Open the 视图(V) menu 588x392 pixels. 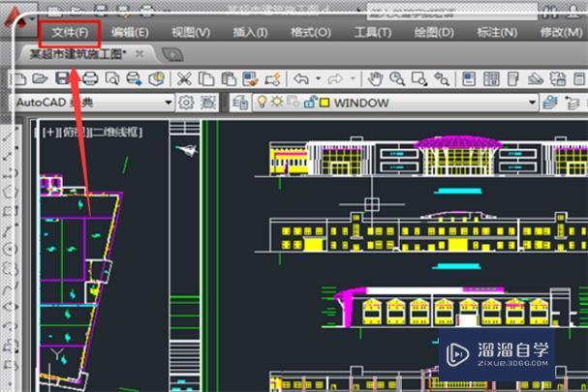191,33
